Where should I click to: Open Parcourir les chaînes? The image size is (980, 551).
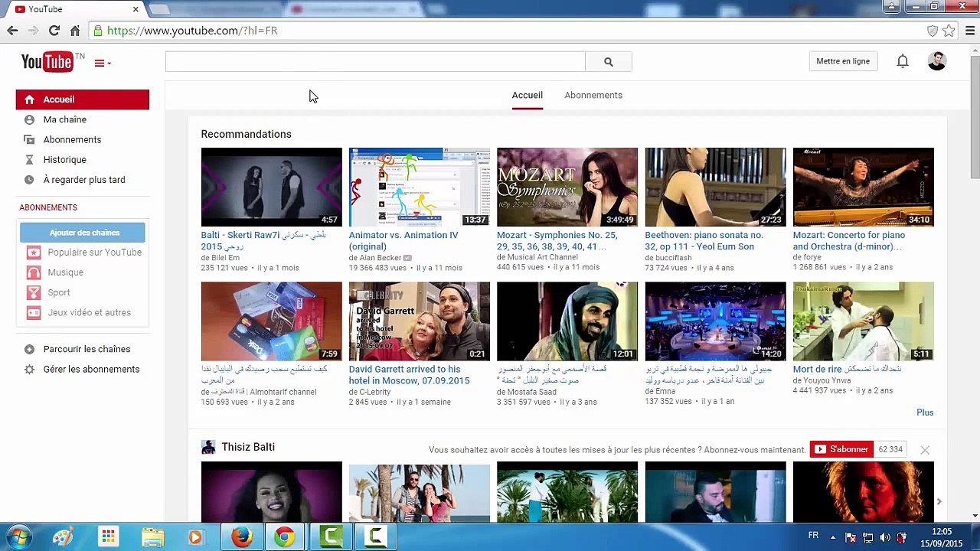(x=87, y=349)
